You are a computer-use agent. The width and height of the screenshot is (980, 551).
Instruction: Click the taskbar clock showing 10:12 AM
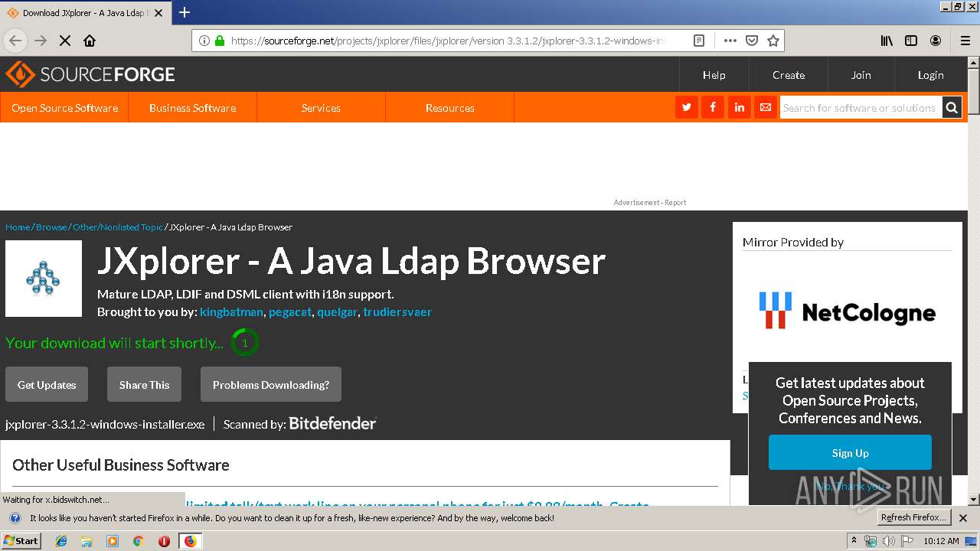point(941,541)
